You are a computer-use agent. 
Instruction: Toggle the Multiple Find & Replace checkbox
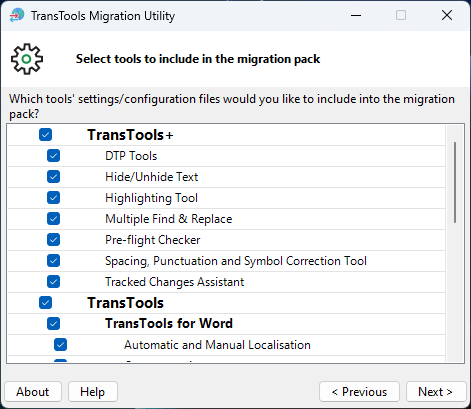pyautogui.click(x=53, y=219)
